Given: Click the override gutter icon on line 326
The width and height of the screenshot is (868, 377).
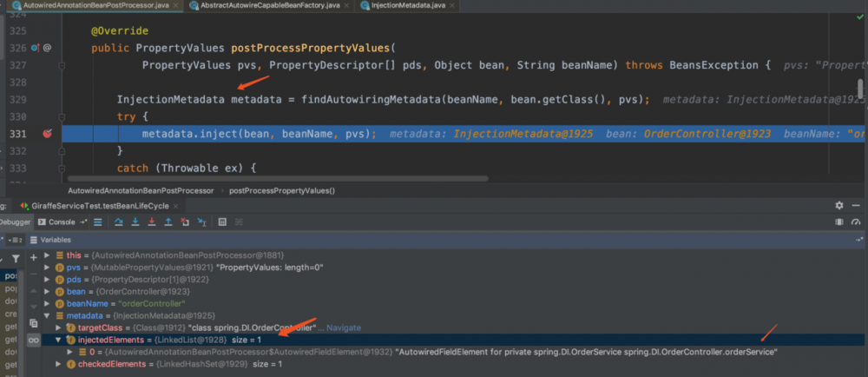Looking at the screenshot, I should [36, 48].
